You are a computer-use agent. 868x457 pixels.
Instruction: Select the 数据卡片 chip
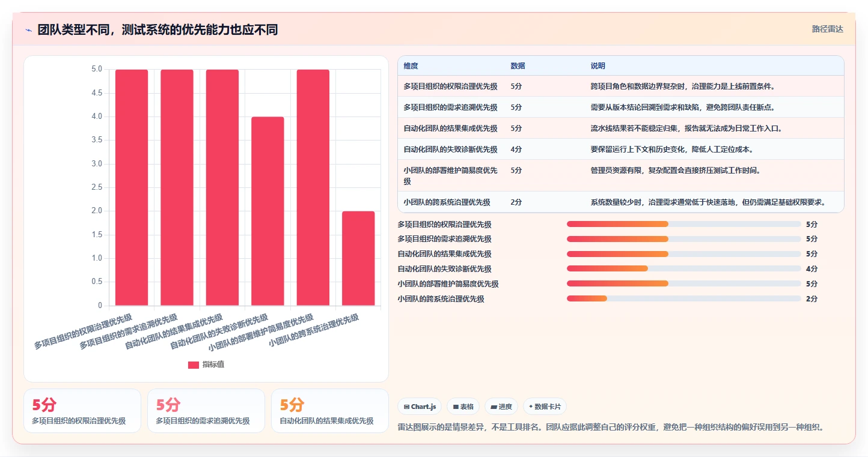tap(545, 407)
